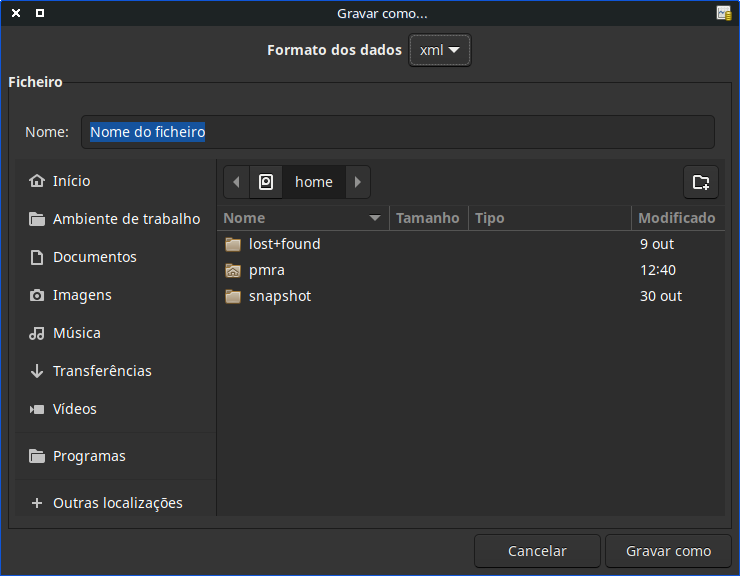Click the application icon in title bar
Image resolution: width=740 pixels, height=576 pixels.
point(723,13)
